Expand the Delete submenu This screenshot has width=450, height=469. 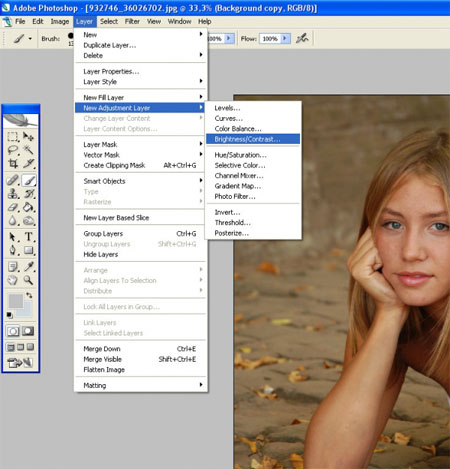[x=141, y=55]
